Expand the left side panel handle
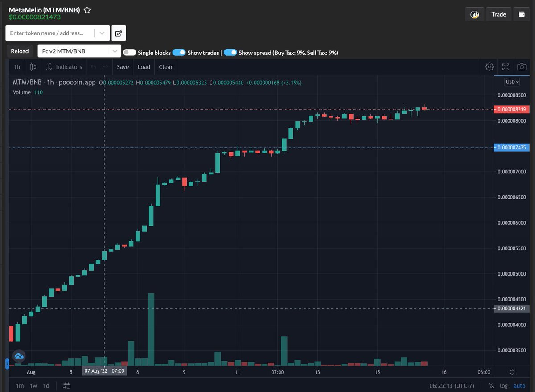This screenshot has height=392, width=535. (x=7, y=364)
